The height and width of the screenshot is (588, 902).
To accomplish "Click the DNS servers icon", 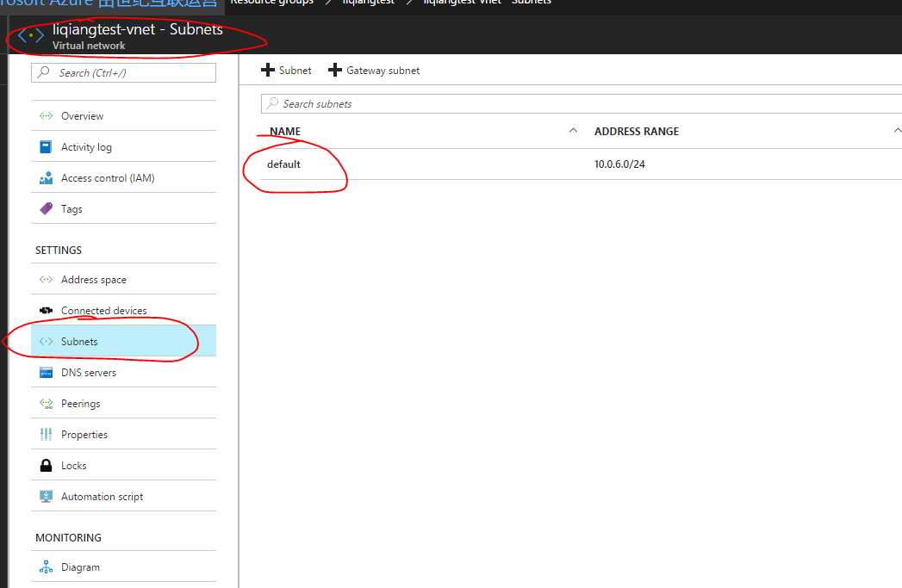I will point(46,373).
